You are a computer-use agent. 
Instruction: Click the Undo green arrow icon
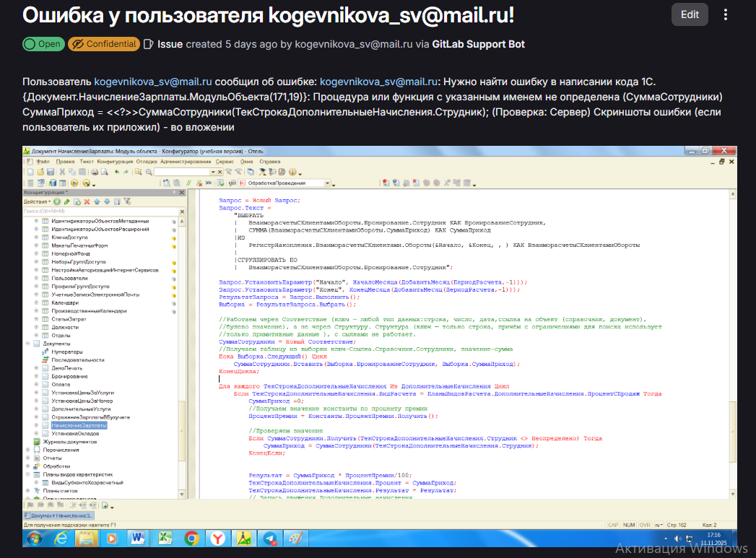point(117,172)
